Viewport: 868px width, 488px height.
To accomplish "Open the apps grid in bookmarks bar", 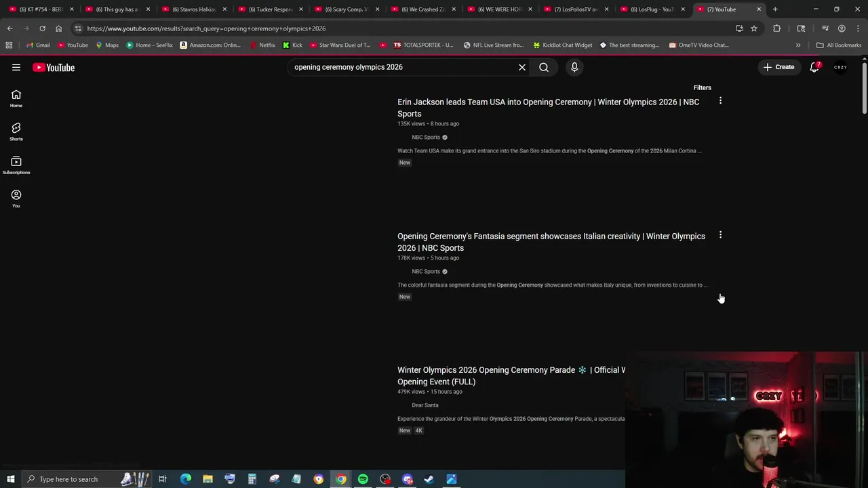I will pos(9,45).
